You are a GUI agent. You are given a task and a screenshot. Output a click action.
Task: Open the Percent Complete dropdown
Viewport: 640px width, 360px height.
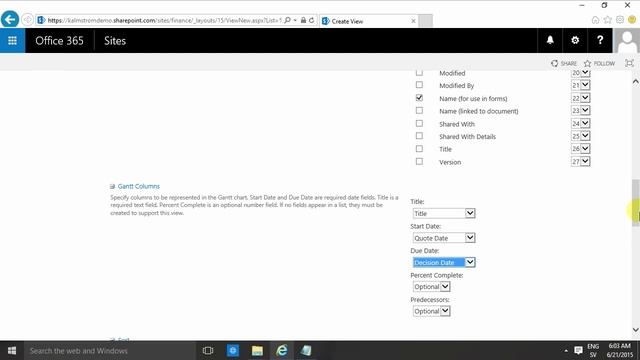(431, 287)
